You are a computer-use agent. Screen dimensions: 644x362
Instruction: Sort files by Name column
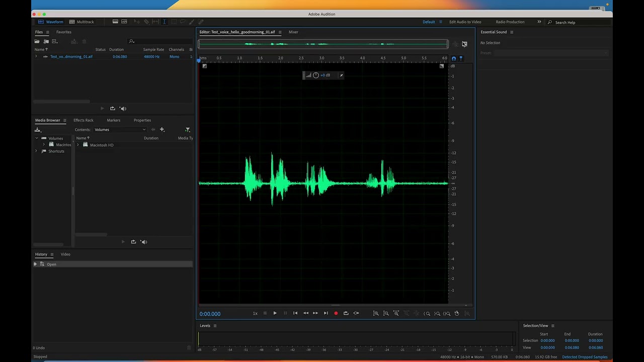coord(41,49)
